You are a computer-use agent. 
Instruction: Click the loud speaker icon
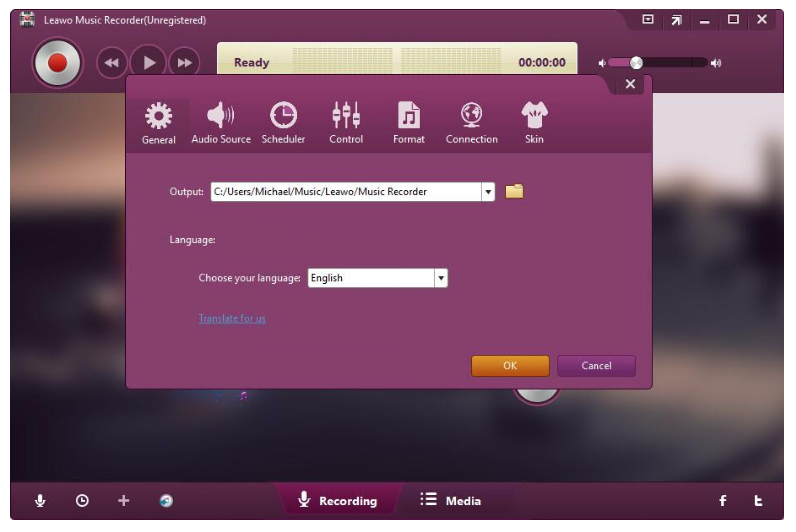pyautogui.click(x=716, y=63)
